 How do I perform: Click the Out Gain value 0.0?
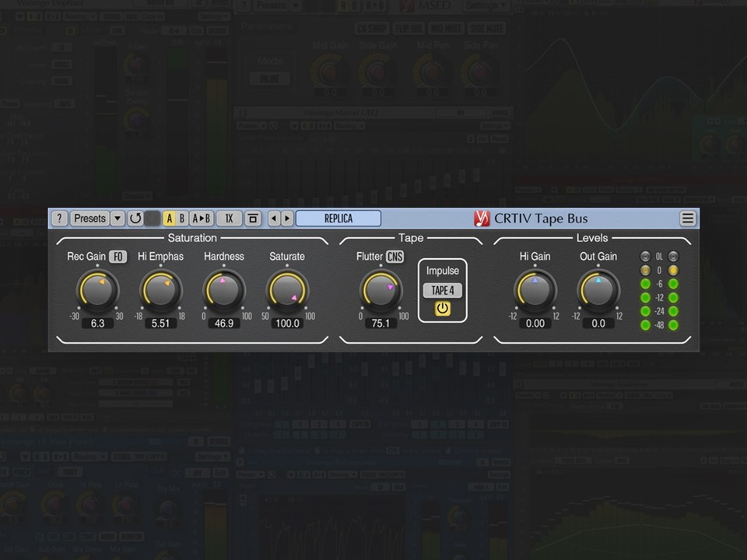(598, 324)
